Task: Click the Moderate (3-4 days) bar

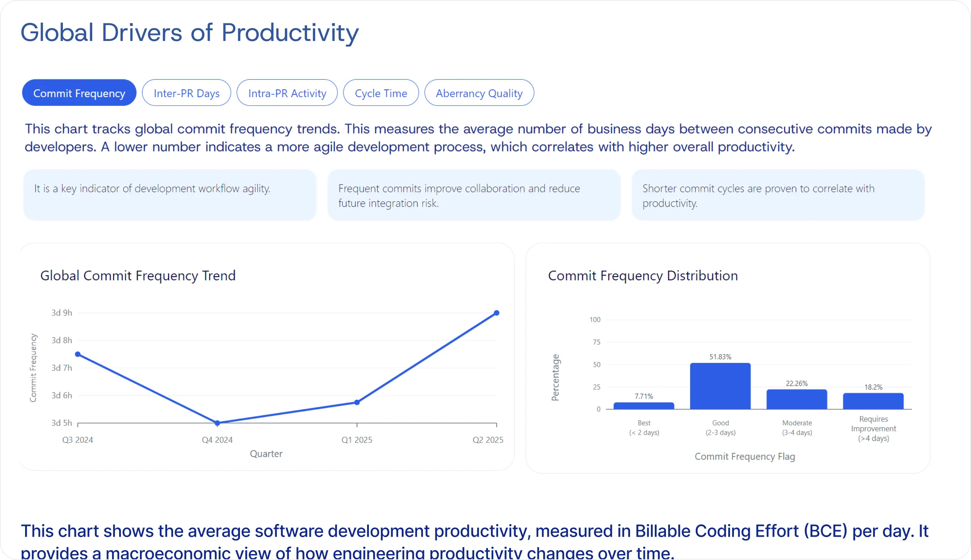Action: (x=797, y=399)
